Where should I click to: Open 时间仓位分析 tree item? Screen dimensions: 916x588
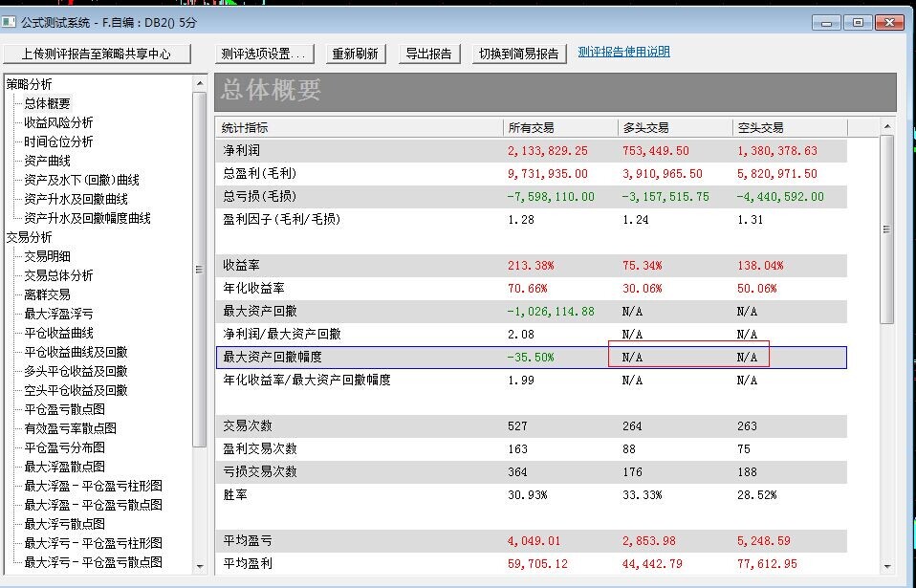click(58, 142)
